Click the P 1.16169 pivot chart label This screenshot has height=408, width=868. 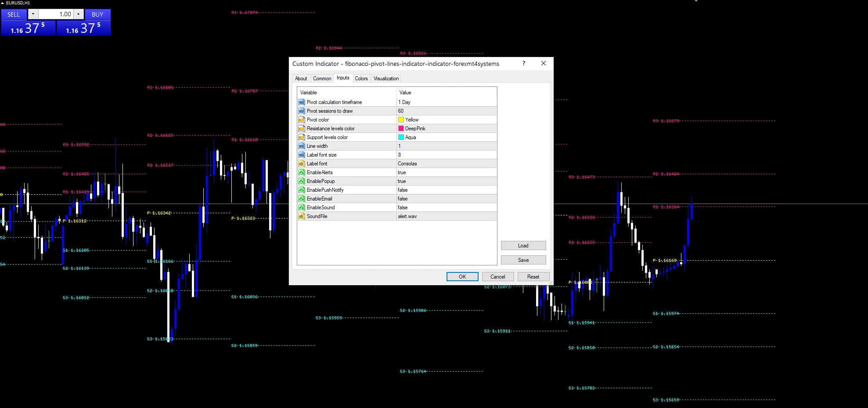click(x=665, y=261)
